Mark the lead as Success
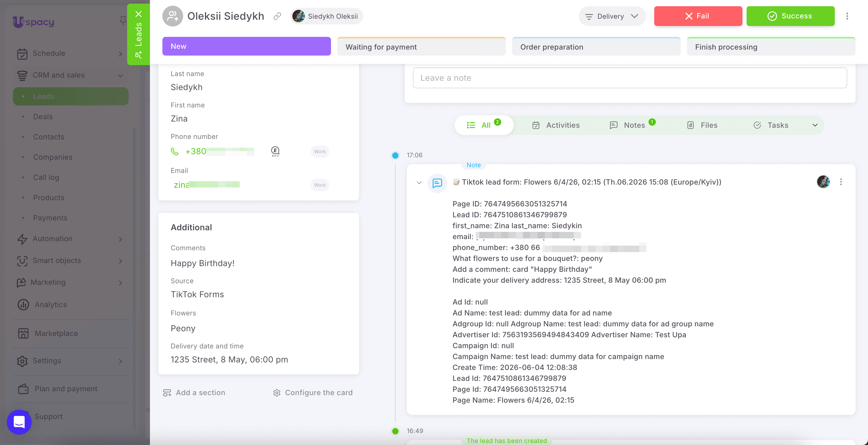The image size is (868, 445). click(x=790, y=16)
